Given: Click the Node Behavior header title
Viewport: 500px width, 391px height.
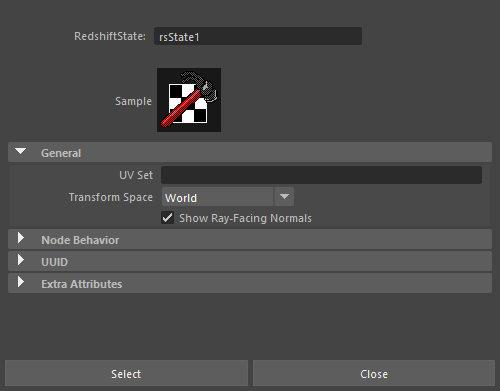Looking at the screenshot, I should (80, 240).
